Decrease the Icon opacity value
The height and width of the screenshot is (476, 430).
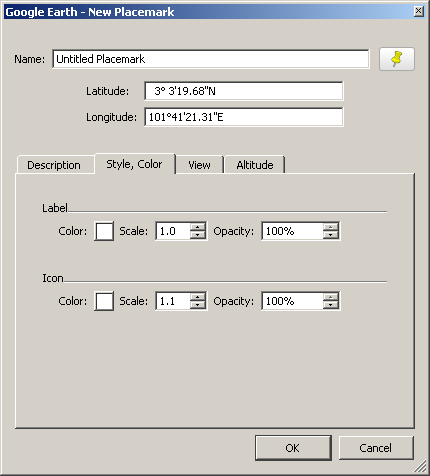tap(331, 305)
